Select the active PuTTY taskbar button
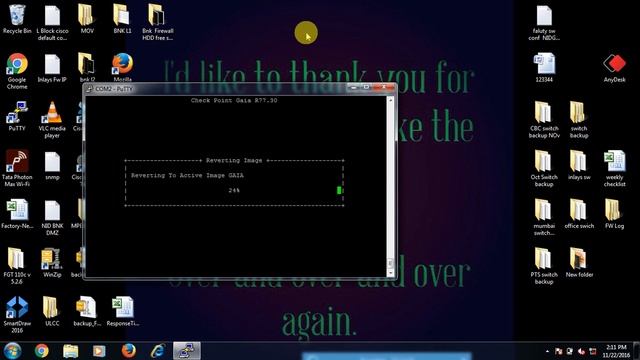The height and width of the screenshot is (360, 640). 187,351
